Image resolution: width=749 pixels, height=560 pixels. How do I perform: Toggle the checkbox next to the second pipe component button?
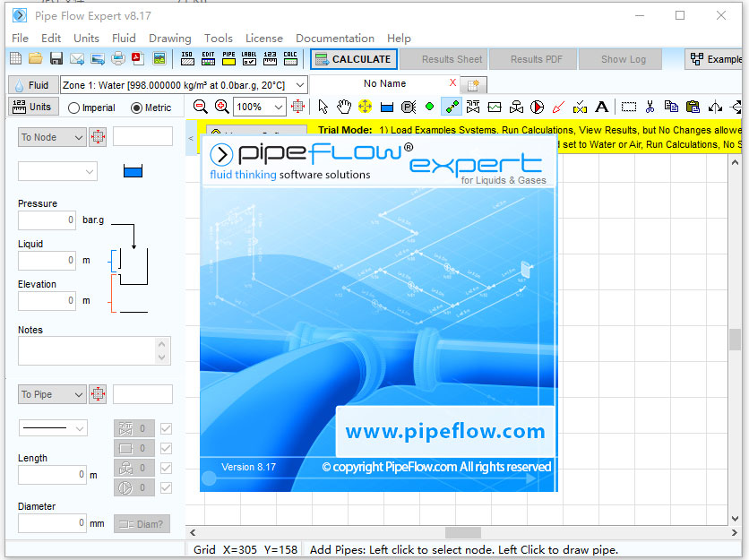167,448
